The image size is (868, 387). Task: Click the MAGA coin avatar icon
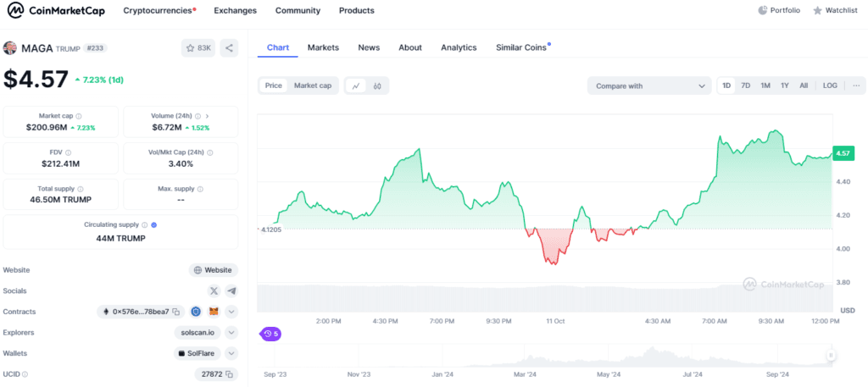10,48
